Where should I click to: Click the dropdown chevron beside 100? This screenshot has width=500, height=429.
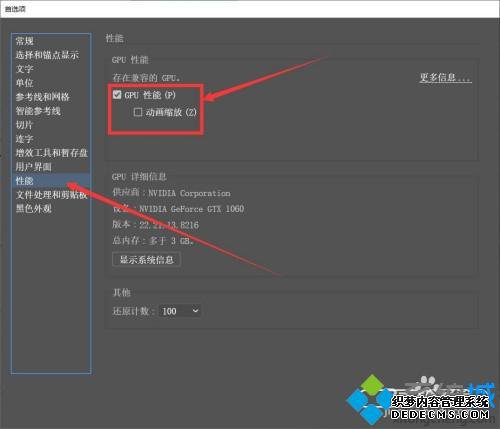click(x=196, y=311)
